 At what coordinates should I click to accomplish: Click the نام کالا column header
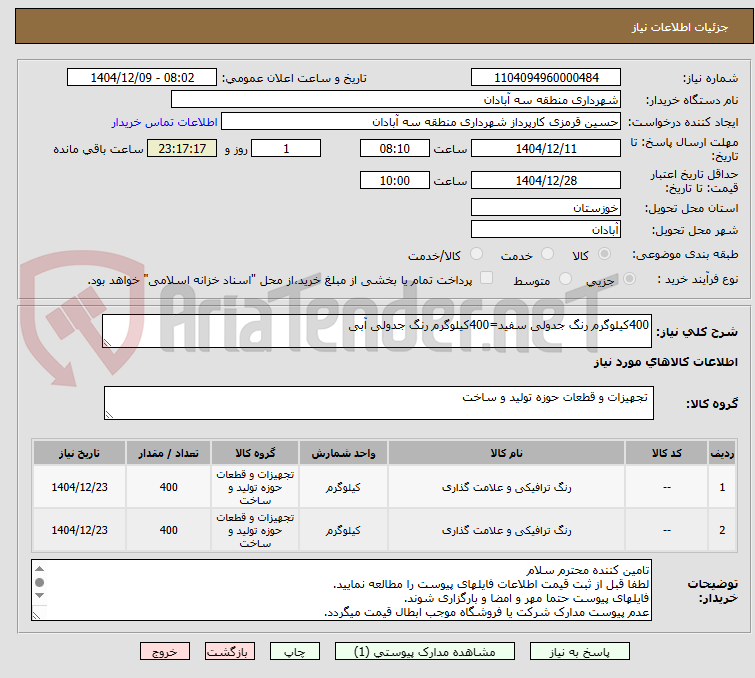pos(507,453)
